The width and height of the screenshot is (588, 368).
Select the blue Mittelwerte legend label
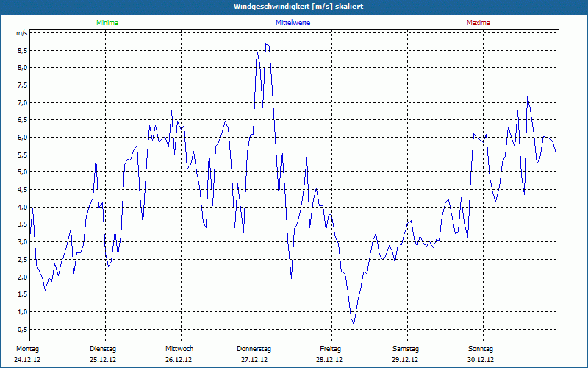click(293, 23)
